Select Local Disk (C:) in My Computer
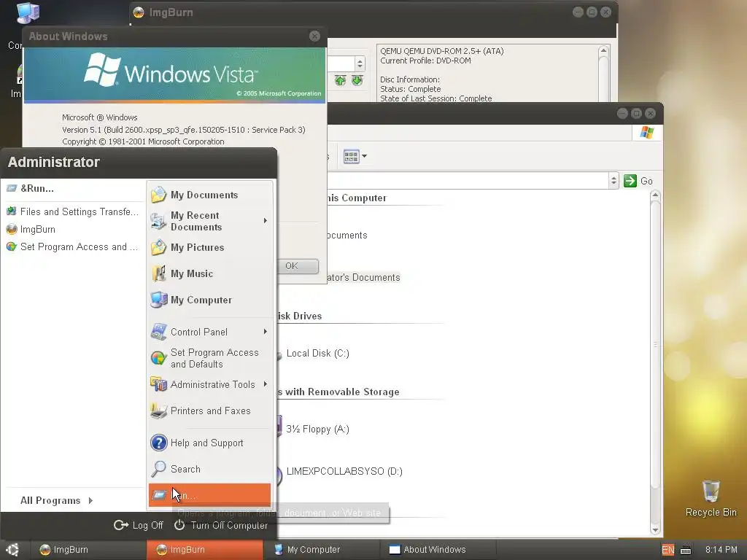Screen dimensions: 747x560 point(318,354)
